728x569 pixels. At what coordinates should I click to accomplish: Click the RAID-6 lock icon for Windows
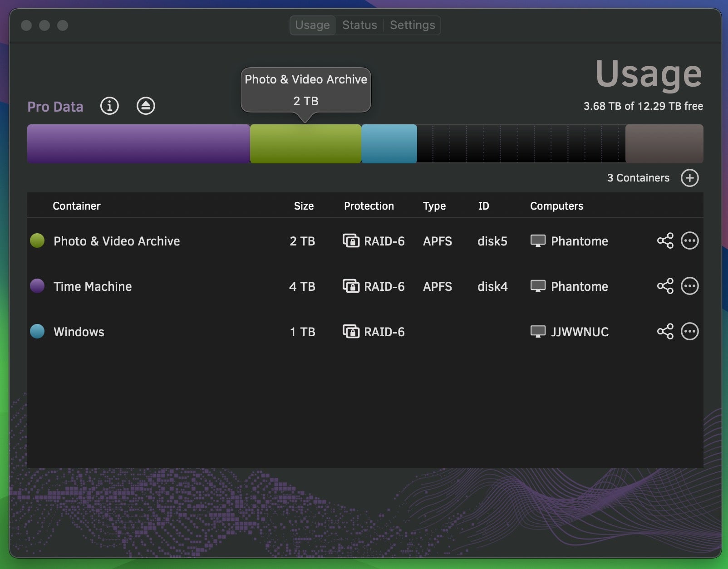point(351,331)
